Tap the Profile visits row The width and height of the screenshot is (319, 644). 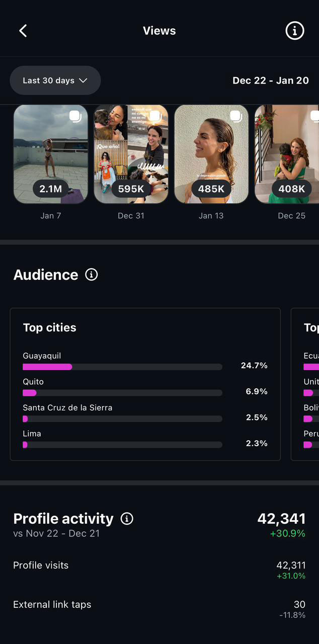coord(159,569)
